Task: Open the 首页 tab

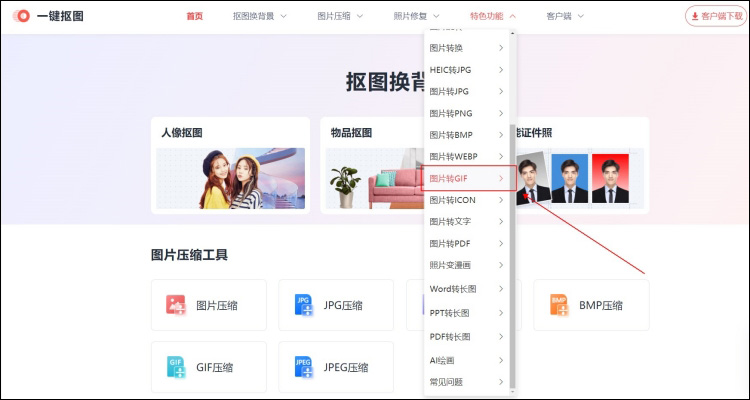Action: (x=195, y=16)
